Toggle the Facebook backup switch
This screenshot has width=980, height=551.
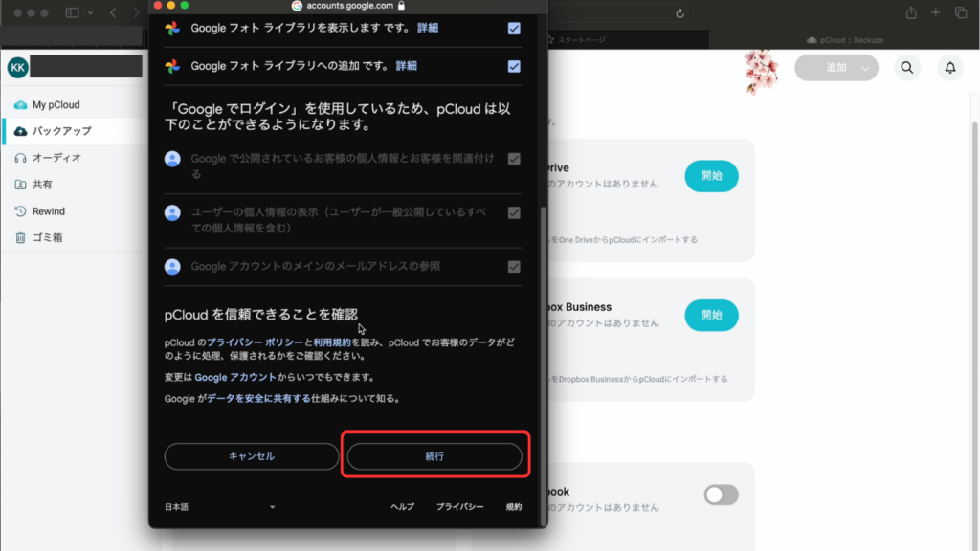pos(722,495)
